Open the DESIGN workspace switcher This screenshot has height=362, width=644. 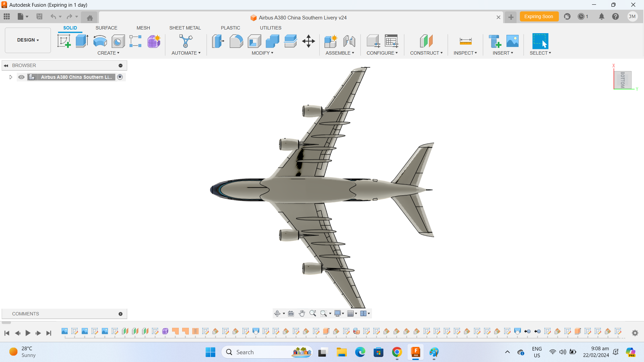[x=28, y=40]
